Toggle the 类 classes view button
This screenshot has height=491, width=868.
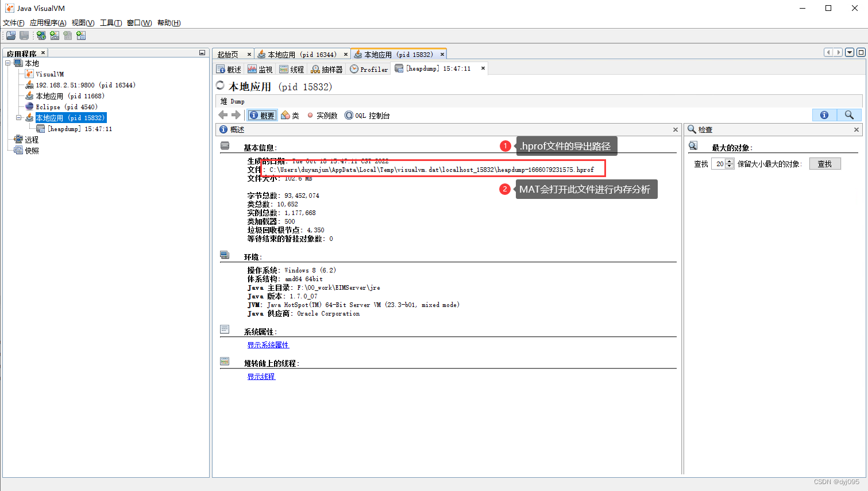coord(291,116)
